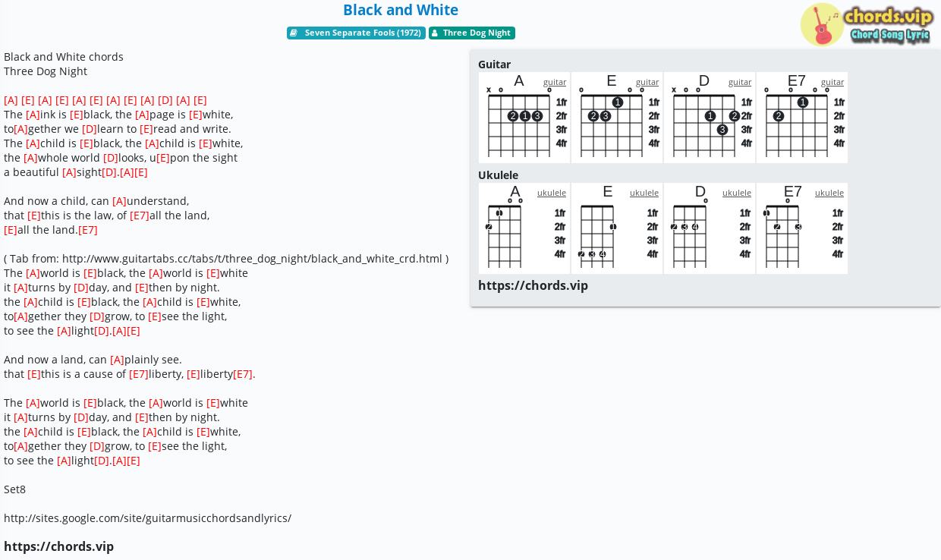Click the person icon in artist tag
941x560 pixels.
(x=434, y=33)
